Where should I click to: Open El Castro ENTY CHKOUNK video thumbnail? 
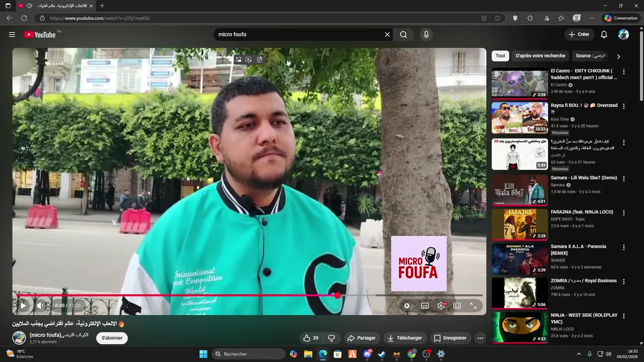pos(520,83)
